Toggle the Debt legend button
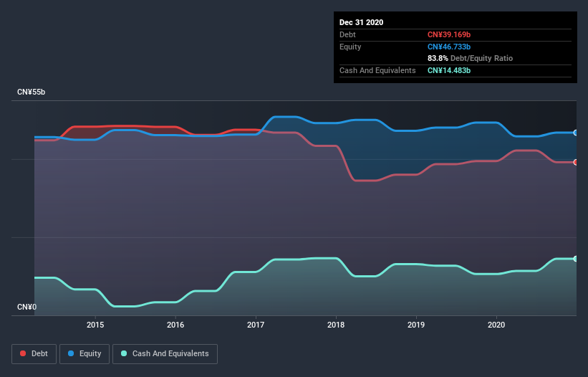Image resolution: width=588 pixels, height=377 pixels. point(34,354)
